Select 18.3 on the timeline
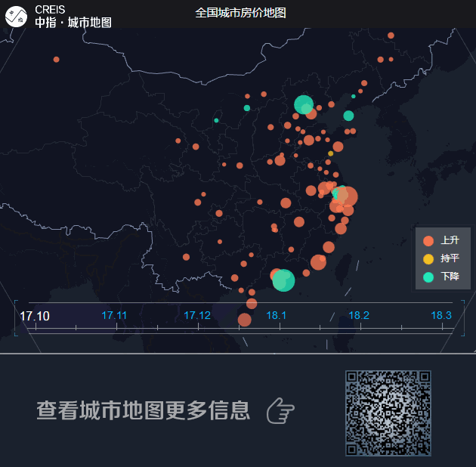The image size is (476, 467). (441, 315)
